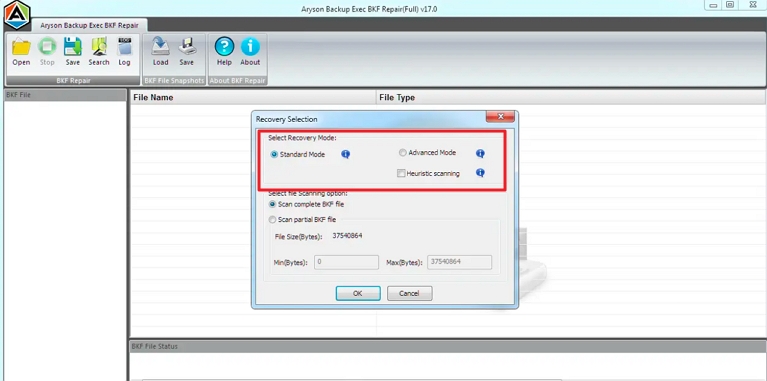This screenshot has height=381, width=767.
Task: Confirm recovery selection with OK
Action: (358, 293)
